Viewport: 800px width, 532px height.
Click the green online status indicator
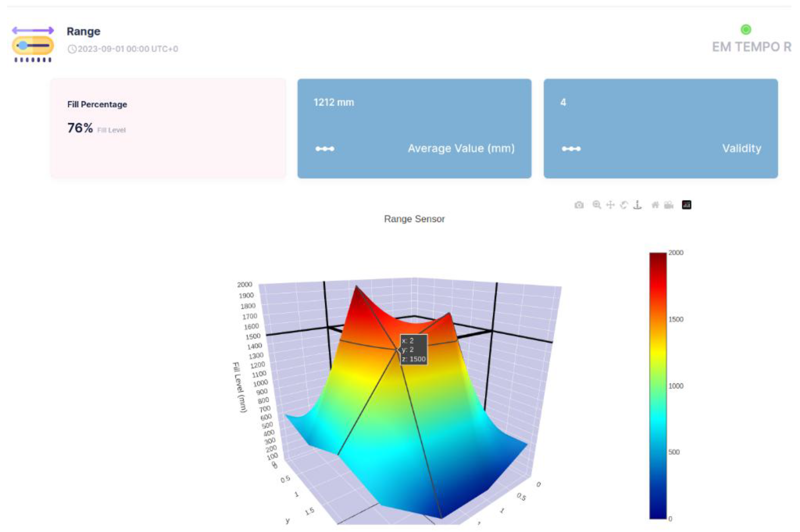coord(746,30)
